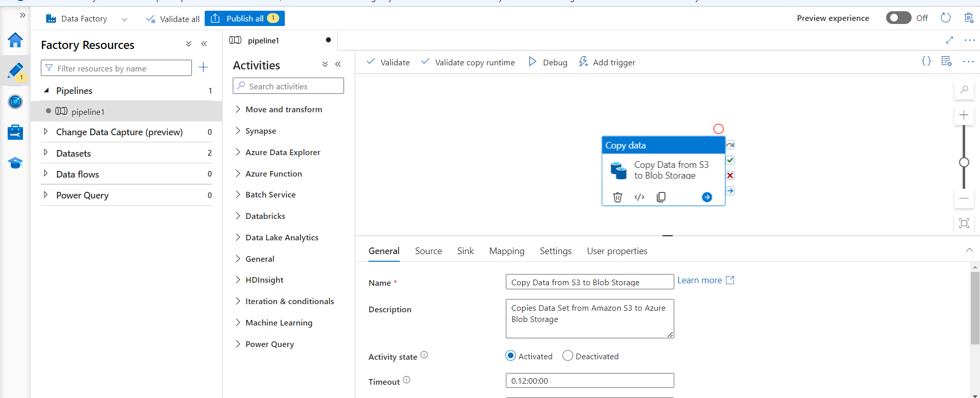Click Debug to run pipeline
980x398 pixels.
pos(548,62)
